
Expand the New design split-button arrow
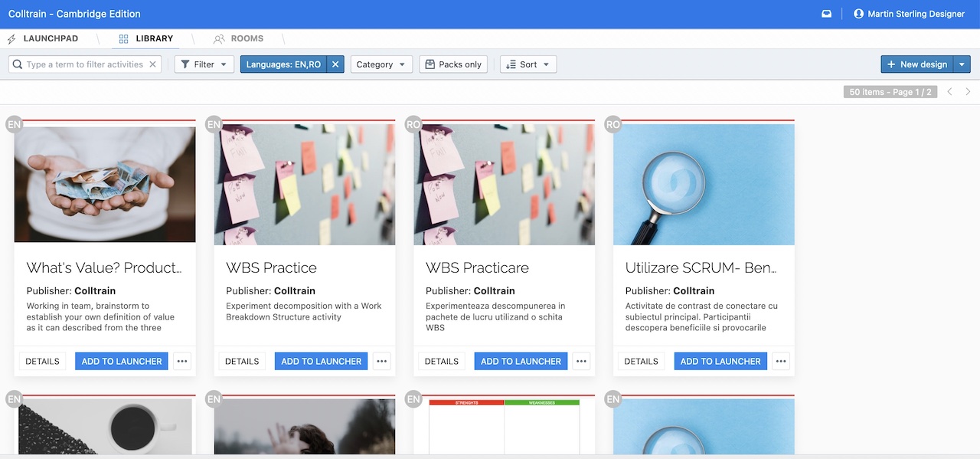pyautogui.click(x=962, y=64)
